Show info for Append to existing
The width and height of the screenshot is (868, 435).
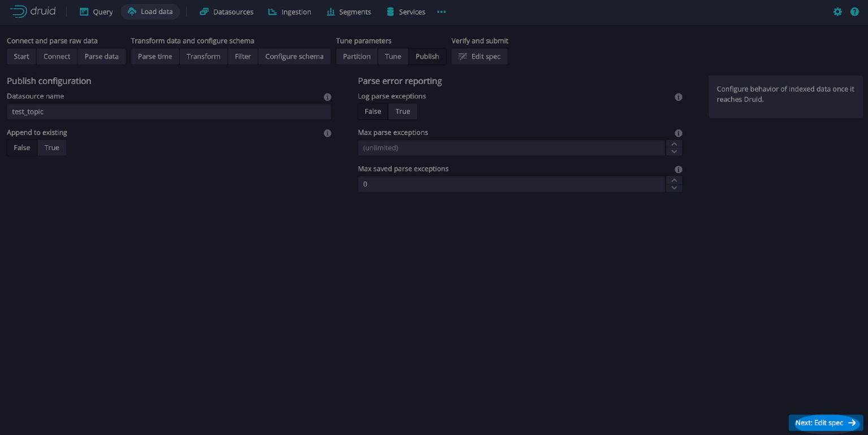(327, 133)
